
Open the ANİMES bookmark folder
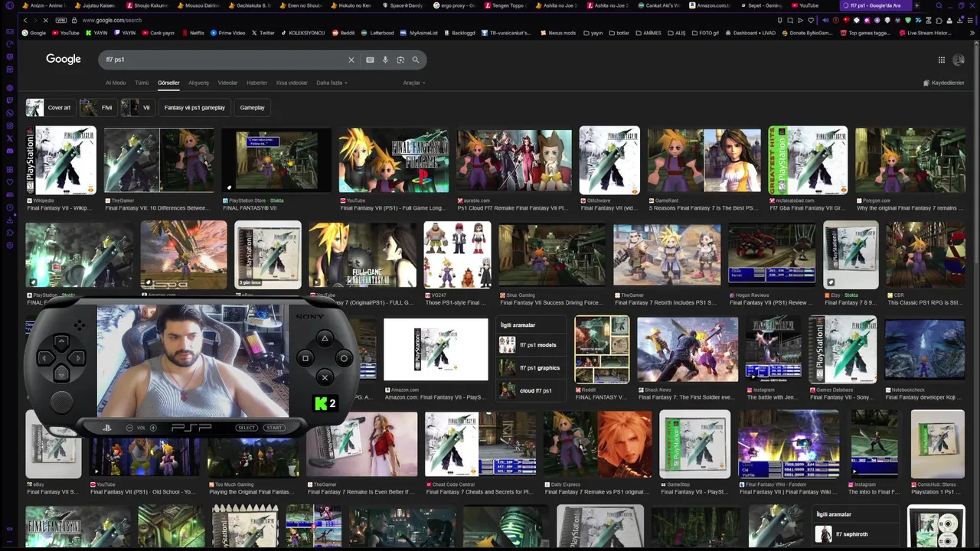tap(648, 33)
